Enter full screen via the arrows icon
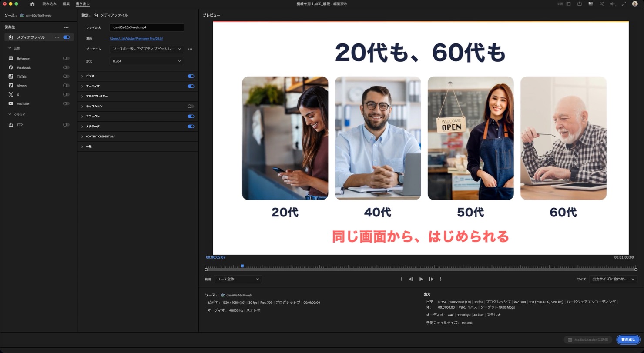 [x=624, y=4]
